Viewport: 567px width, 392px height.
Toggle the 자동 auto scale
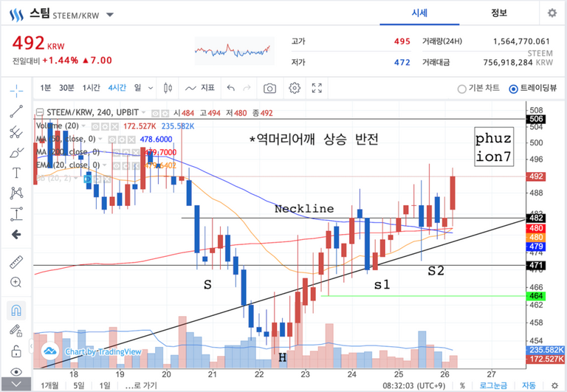click(x=529, y=385)
